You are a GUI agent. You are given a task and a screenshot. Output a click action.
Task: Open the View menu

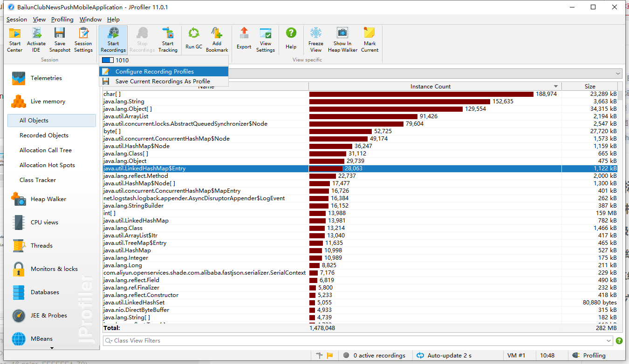[39, 20]
